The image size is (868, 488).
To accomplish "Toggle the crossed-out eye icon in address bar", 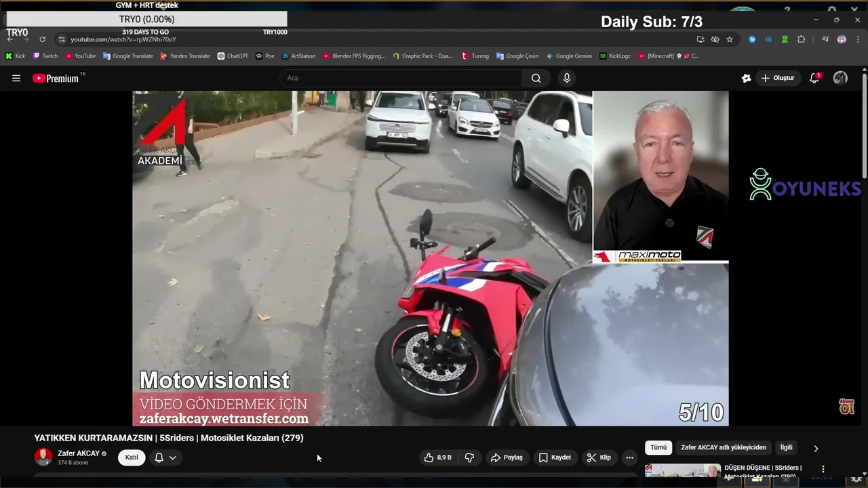I will coord(715,39).
